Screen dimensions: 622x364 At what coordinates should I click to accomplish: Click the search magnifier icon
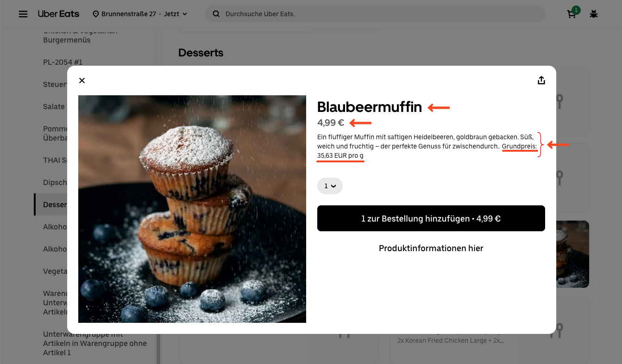(216, 14)
